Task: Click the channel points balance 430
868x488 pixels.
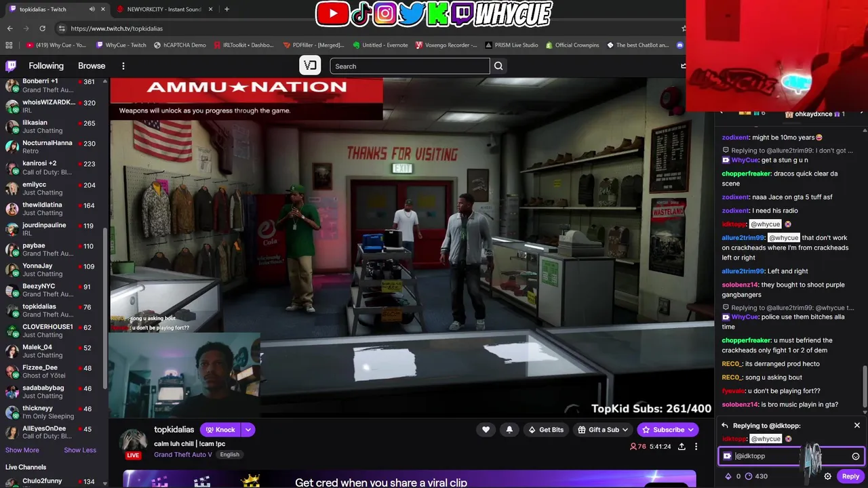Action: point(757,476)
